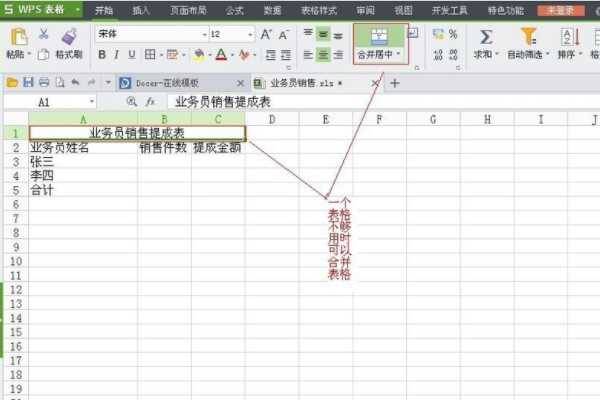Click the new tab plus button
Viewport: 600px width, 400px height.
tap(394, 82)
